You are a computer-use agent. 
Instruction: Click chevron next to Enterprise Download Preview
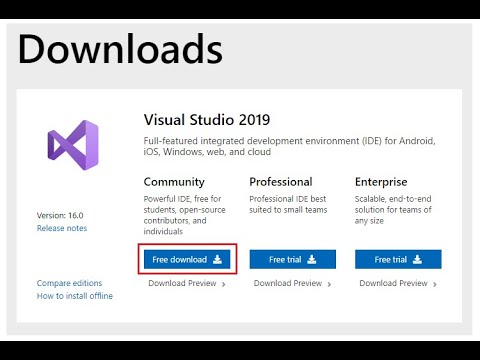coord(435,284)
